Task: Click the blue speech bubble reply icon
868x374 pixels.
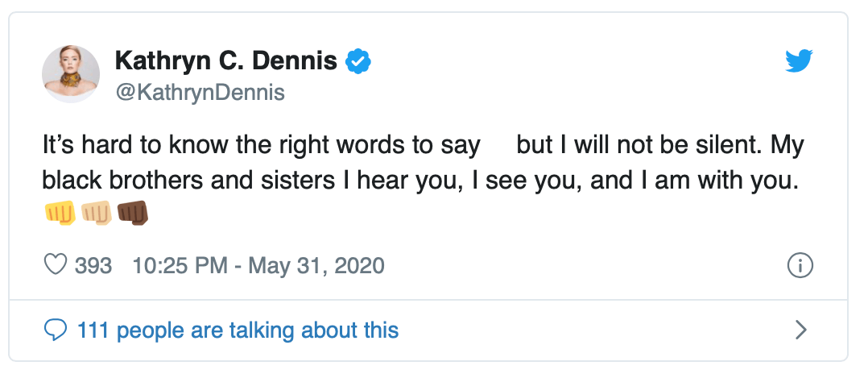Action: pyautogui.click(x=56, y=329)
